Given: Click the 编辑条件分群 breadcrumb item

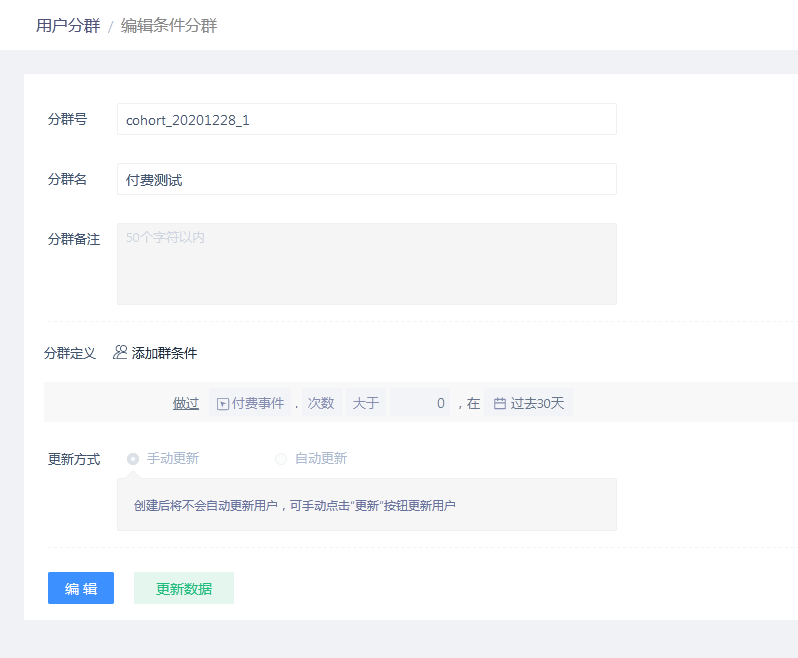Looking at the screenshot, I should click(169, 26).
